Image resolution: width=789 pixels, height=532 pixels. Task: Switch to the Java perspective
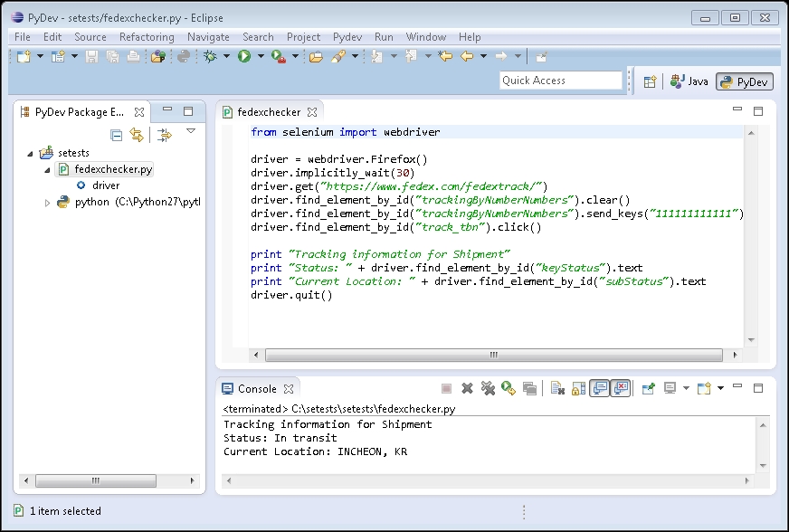point(689,81)
